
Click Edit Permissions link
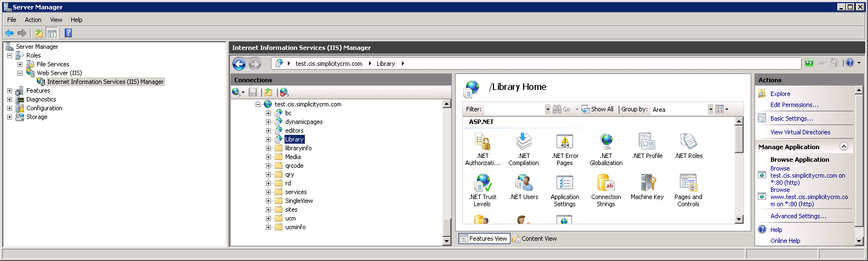(795, 105)
